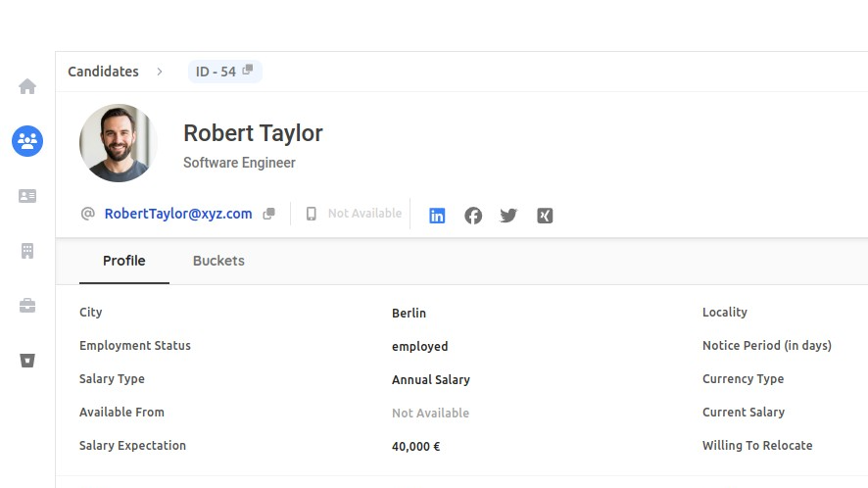Open the Xing profile icon
Image resolution: width=868 pixels, height=488 pixels.
tap(545, 216)
